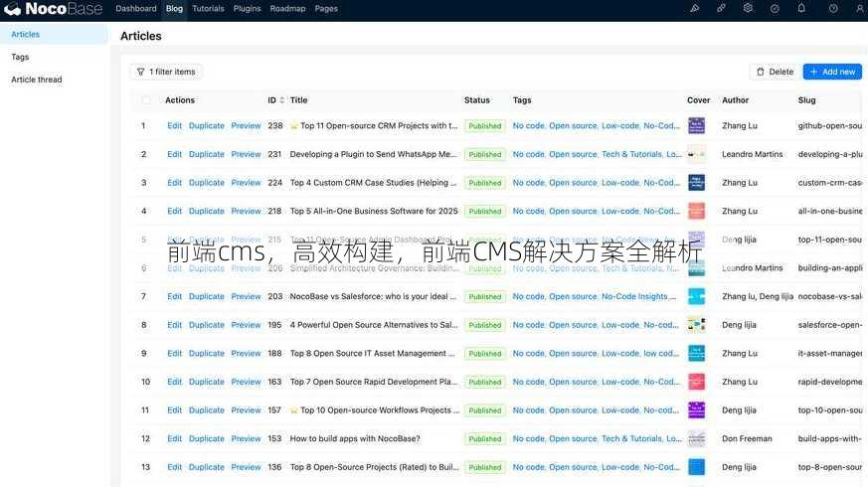Select the Blog menu tab
Screen dimensions: 868x487
tap(174, 9)
